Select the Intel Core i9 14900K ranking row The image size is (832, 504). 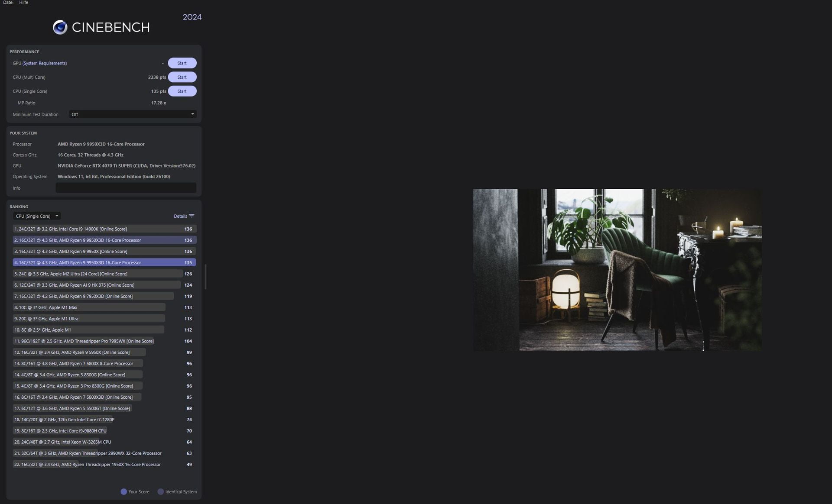[104, 229]
